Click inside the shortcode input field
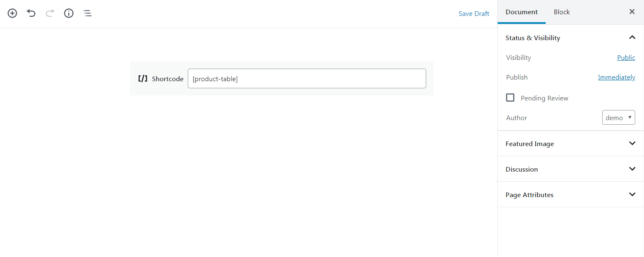Screen dimensions: 644x257 [x=307, y=78]
